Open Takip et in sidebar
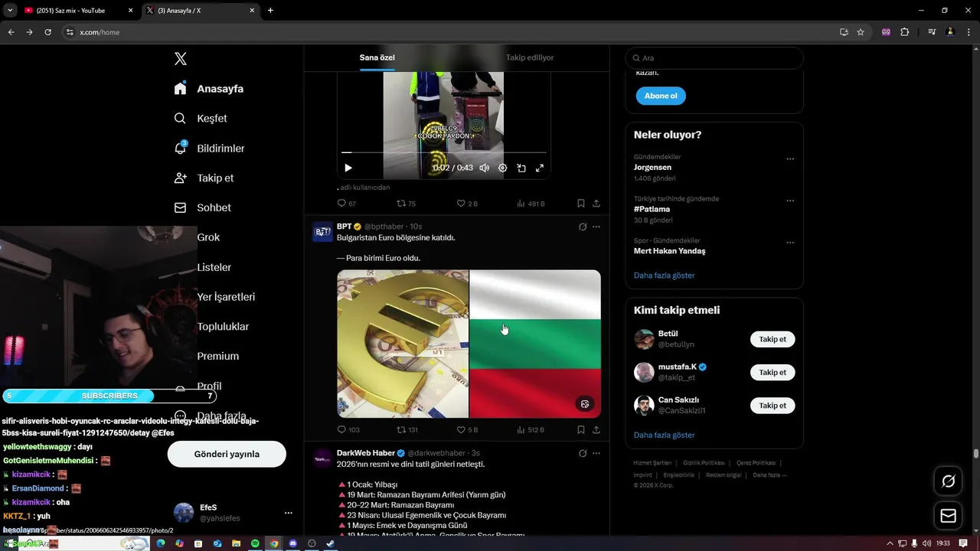This screenshot has height=551, width=980. pos(204,178)
